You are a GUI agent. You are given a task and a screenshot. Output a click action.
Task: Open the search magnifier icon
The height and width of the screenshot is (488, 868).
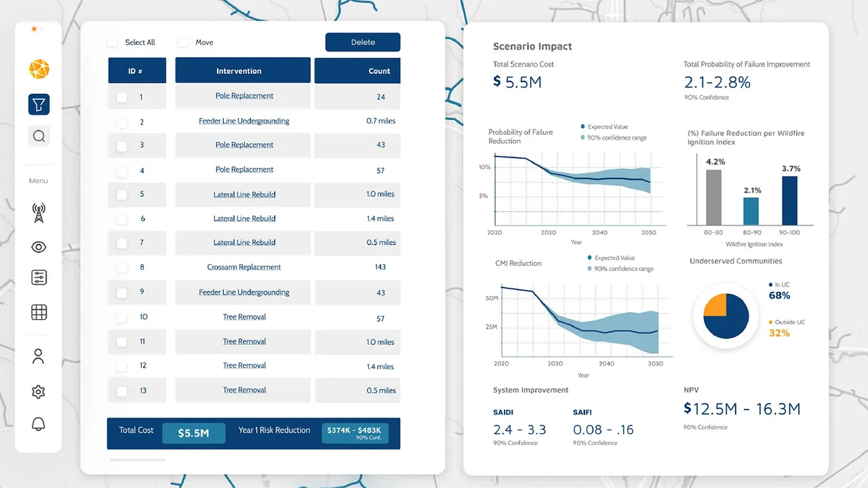(39, 136)
